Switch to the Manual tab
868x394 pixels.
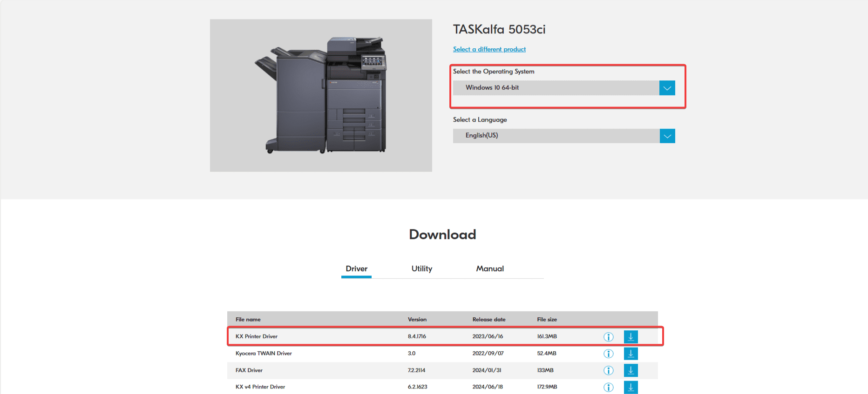pos(490,269)
